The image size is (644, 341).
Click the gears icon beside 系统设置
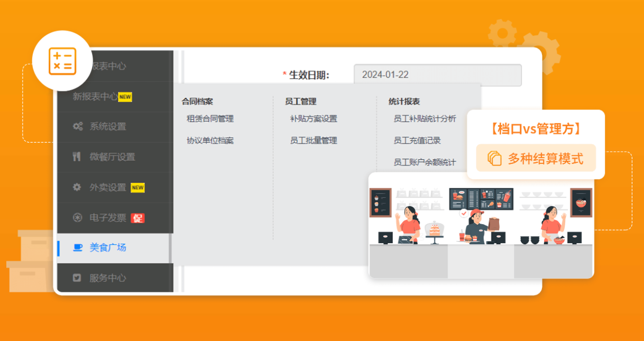[x=77, y=127]
